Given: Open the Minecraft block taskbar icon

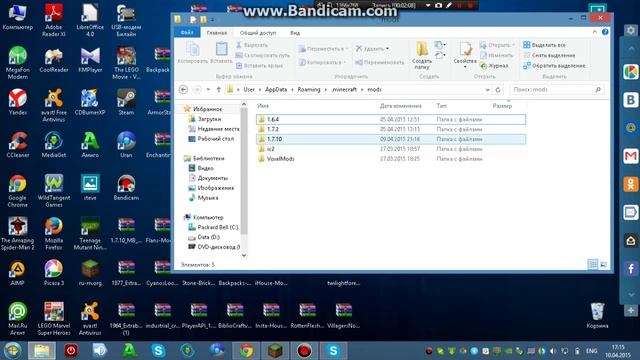Looking at the screenshot, I should [x=275, y=351].
